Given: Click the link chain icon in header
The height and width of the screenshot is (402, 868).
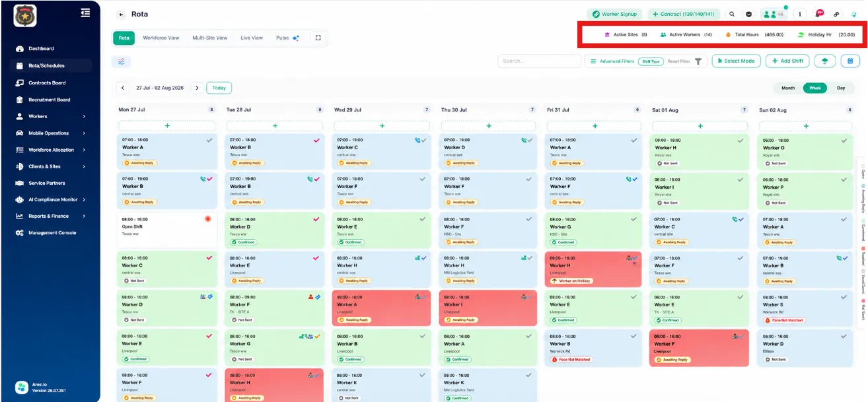Looking at the screenshot, I should pyautogui.click(x=836, y=14).
